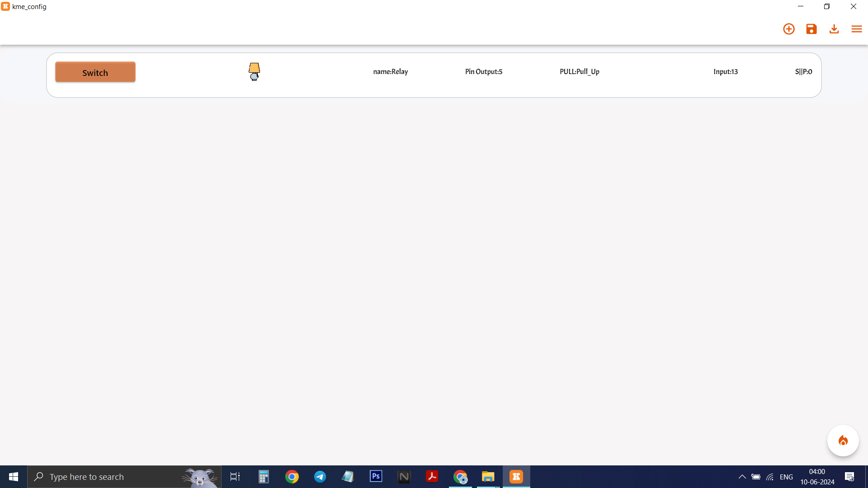Click the download arrow icon

pos(834,29)
